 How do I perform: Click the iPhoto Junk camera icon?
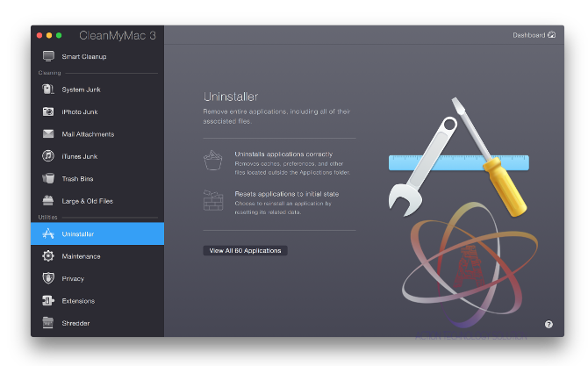point(48,111)
